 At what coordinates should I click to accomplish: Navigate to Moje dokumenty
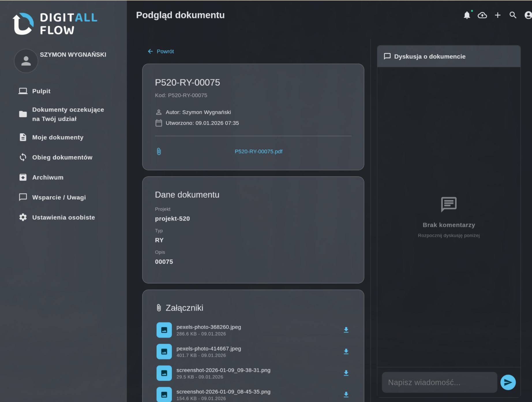(58, 137)
